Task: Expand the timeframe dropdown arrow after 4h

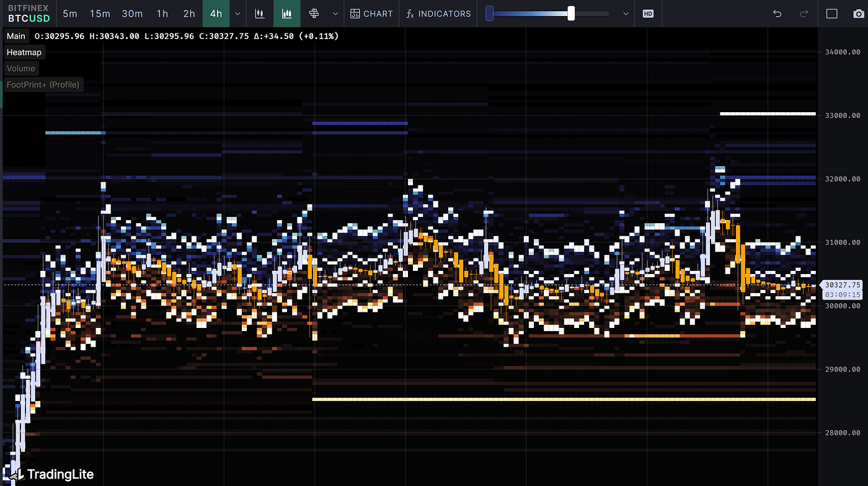Action: point(237,14)
